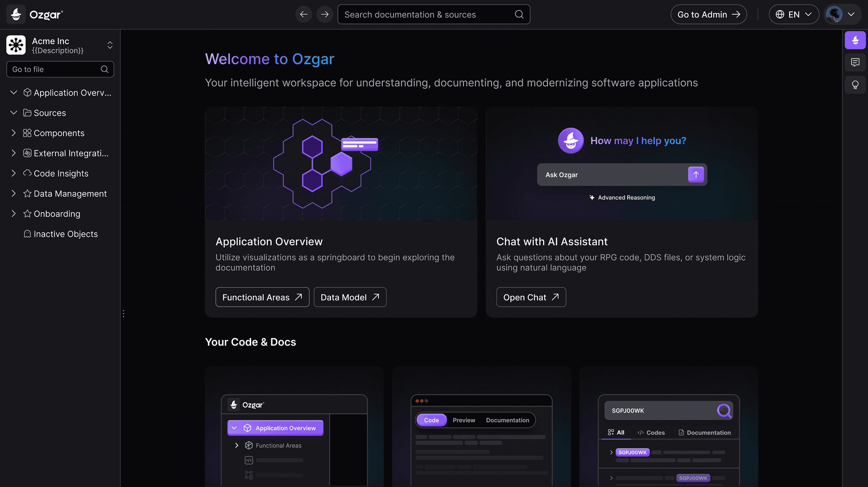The image size is (868, 487).
Task: Click the Acme Inc workspace logo
Action: (15, 45)
